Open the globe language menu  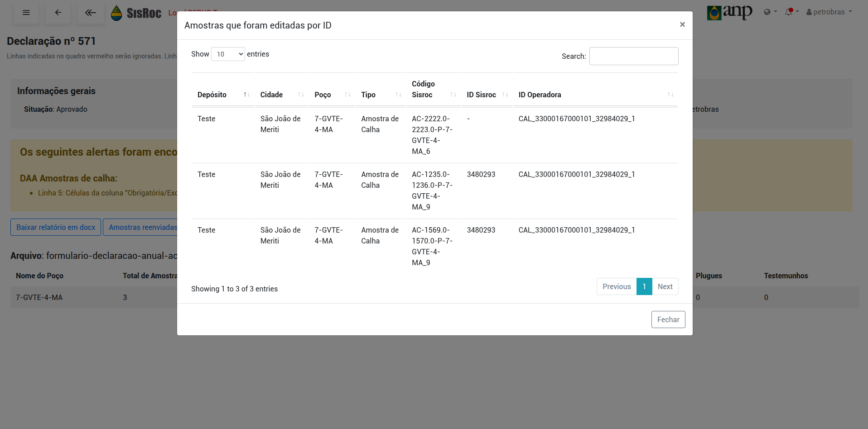click(x=770, y=12)
